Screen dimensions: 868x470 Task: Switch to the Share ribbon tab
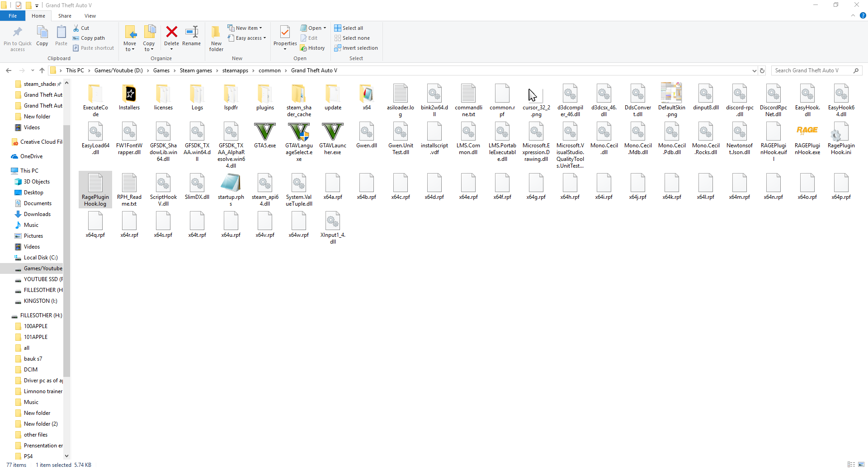(65, 16)
